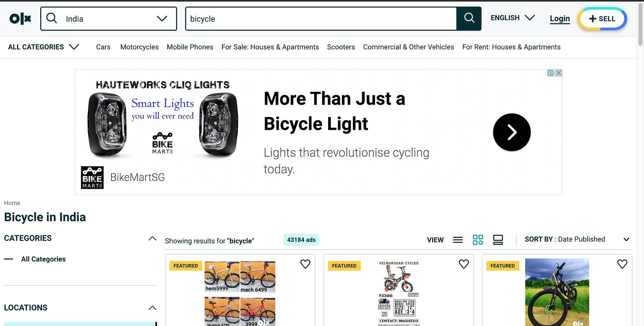The width and height of the screenshot is (644, 326).
Task: Expand the ALL CATEGORIES menu
Action: (x=43, y=47)
